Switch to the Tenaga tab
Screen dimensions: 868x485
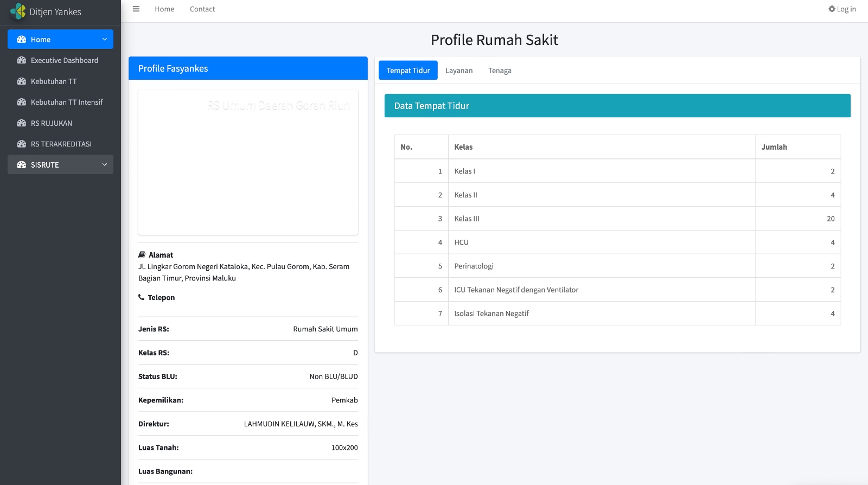click(500, 71)
